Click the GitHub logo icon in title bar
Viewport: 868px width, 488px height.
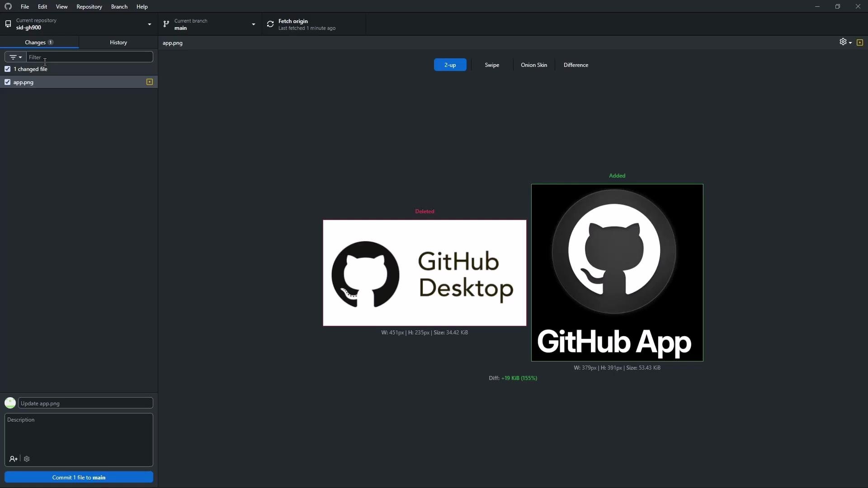8,6
